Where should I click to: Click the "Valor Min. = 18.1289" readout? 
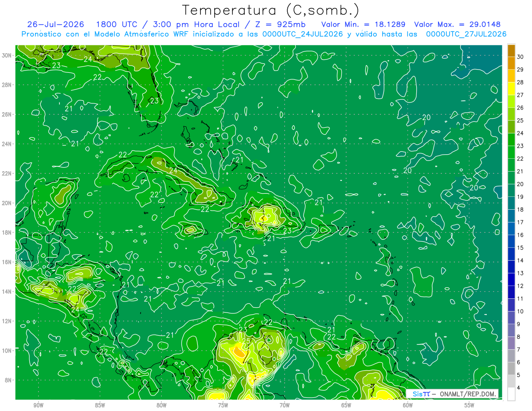point(364,24)
